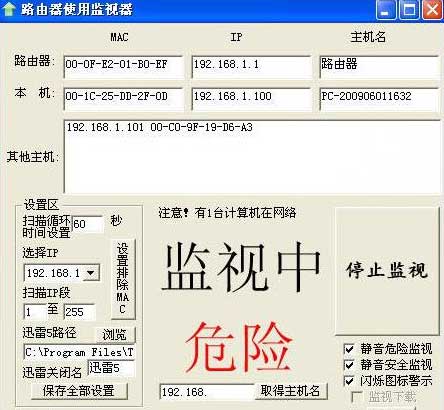The width and height of the screenshot is (444, 410).
Task: Click local MAC field 00-1C-25-DD-2F-0D
Action: pos(123,99)
